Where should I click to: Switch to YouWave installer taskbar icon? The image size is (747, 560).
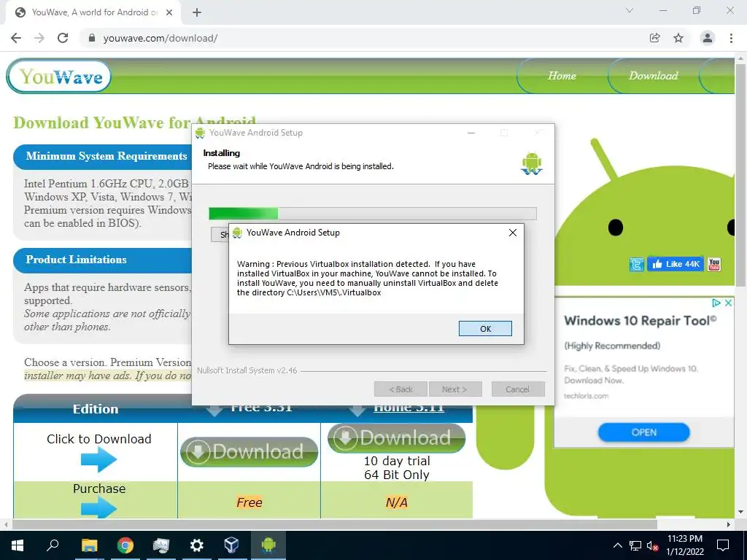(268, 545)
